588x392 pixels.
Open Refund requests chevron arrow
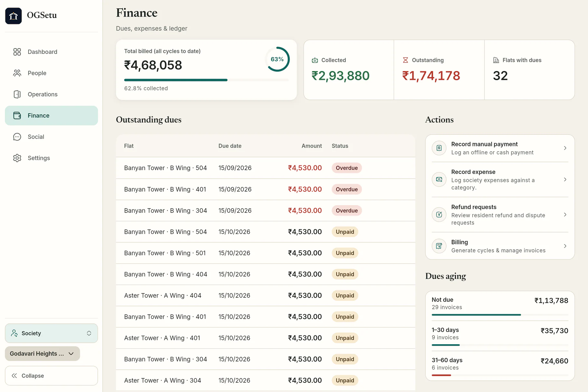[x=565, y=215]
